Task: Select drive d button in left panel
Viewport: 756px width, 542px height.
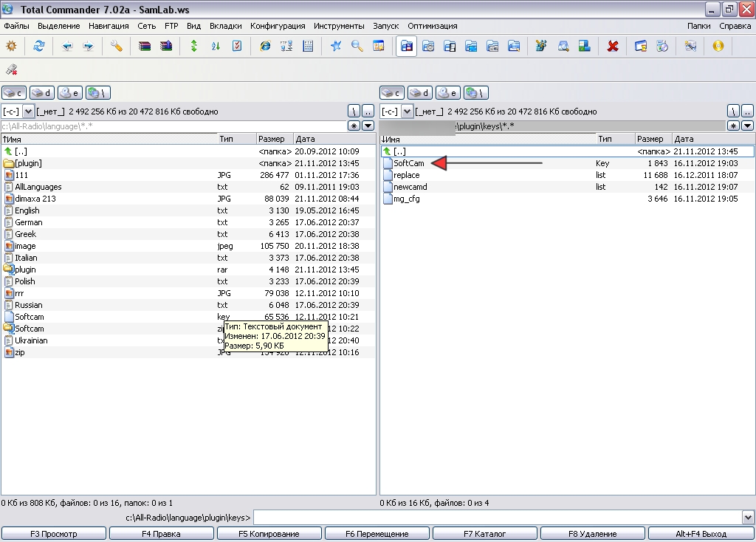Action: click(x=42, y=92)
